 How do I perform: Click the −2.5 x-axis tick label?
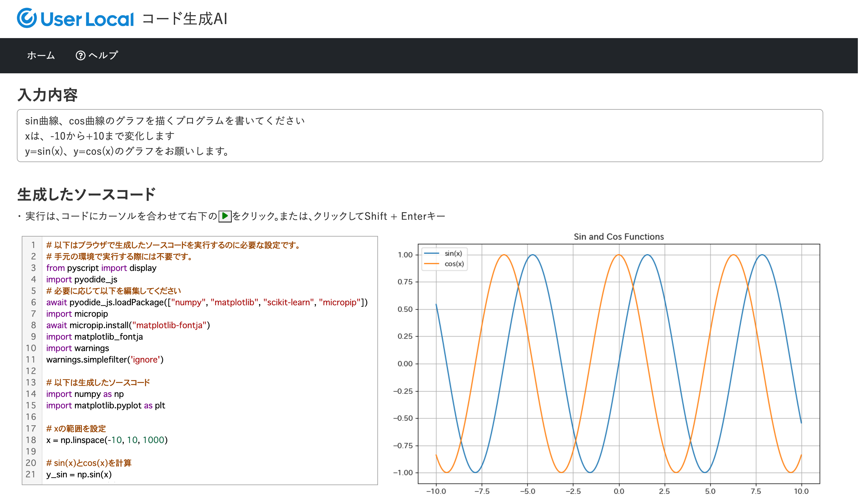click(x=573, y=492)
